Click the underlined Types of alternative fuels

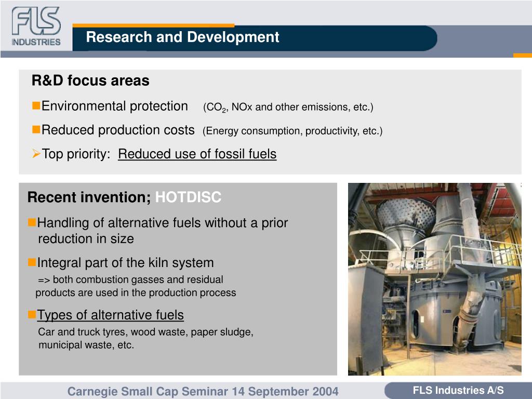[x=110, y=315]
